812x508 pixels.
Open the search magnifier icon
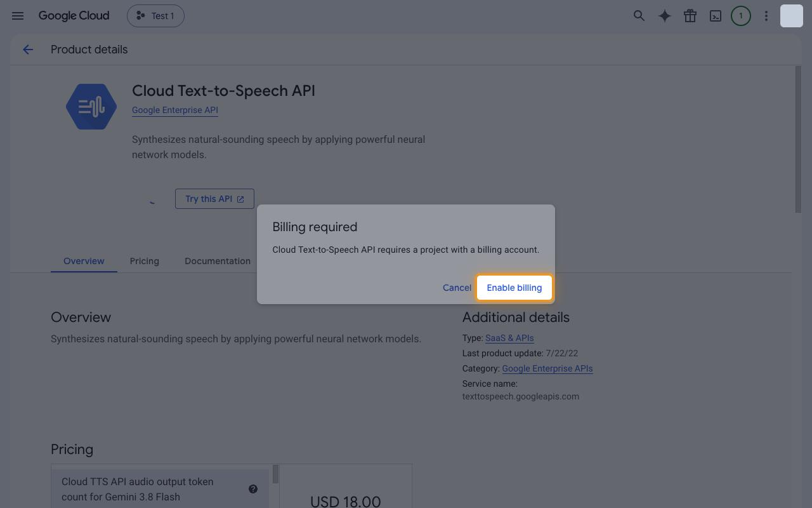click(x=639, y=16)
